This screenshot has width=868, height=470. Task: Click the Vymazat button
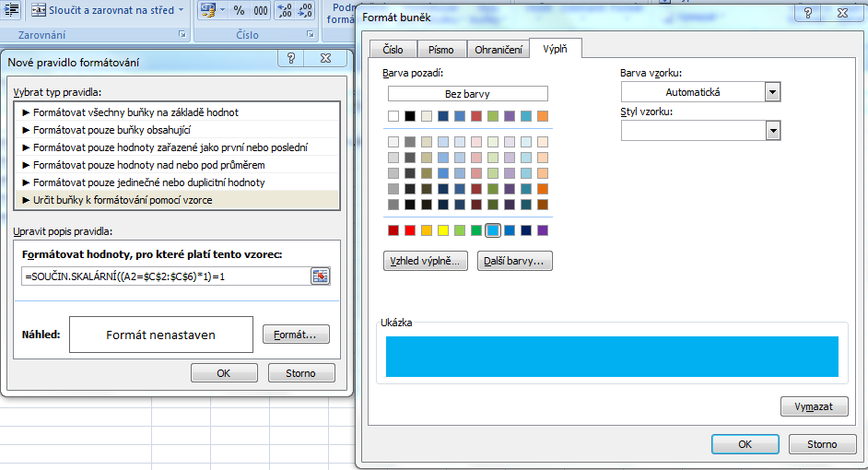tap(814, 406)
